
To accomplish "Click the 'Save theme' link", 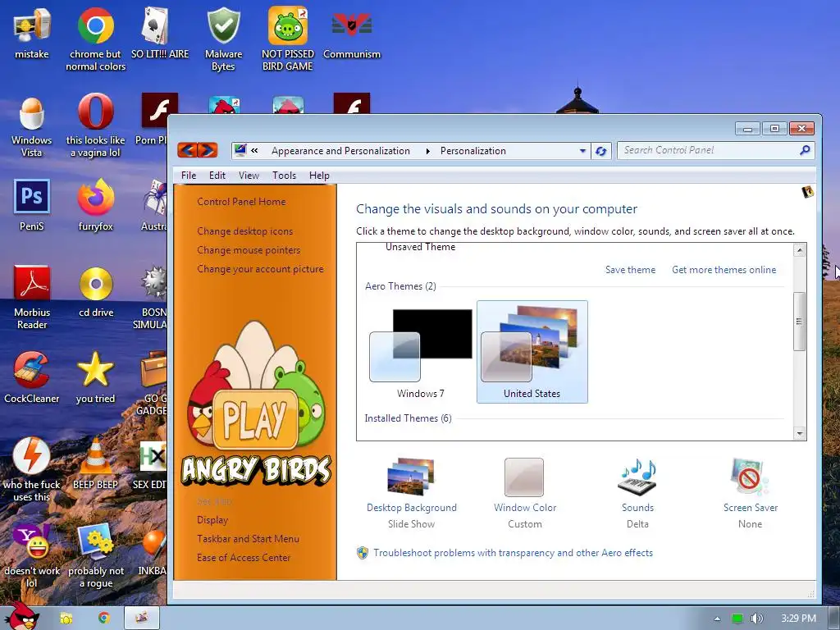I will click(x=631, y=269).
